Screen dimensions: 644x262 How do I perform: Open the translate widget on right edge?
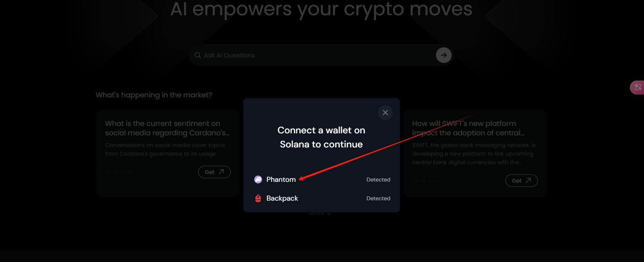pyautogui.click(x=637, y=87)
